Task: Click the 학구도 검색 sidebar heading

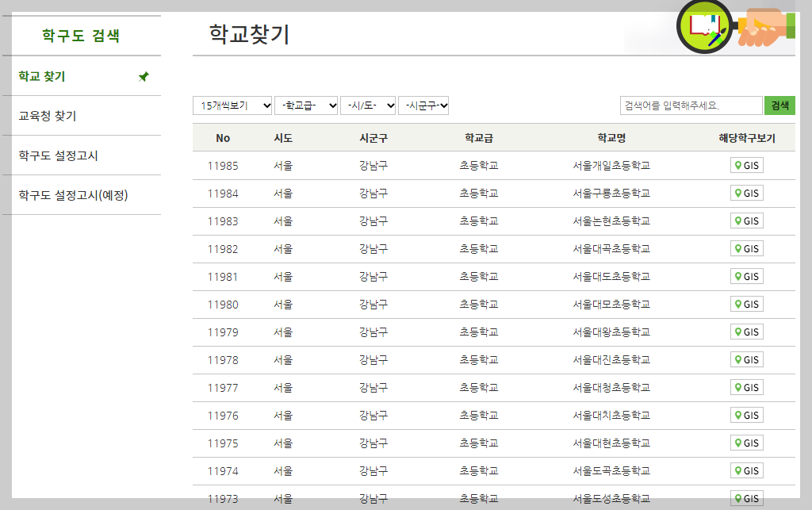Action: coord(81,36)
